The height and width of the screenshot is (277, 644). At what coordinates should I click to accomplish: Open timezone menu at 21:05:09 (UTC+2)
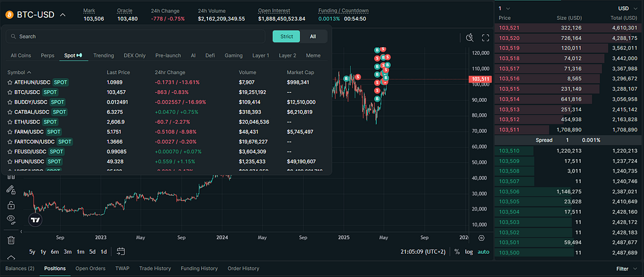(x=422, y=251)
